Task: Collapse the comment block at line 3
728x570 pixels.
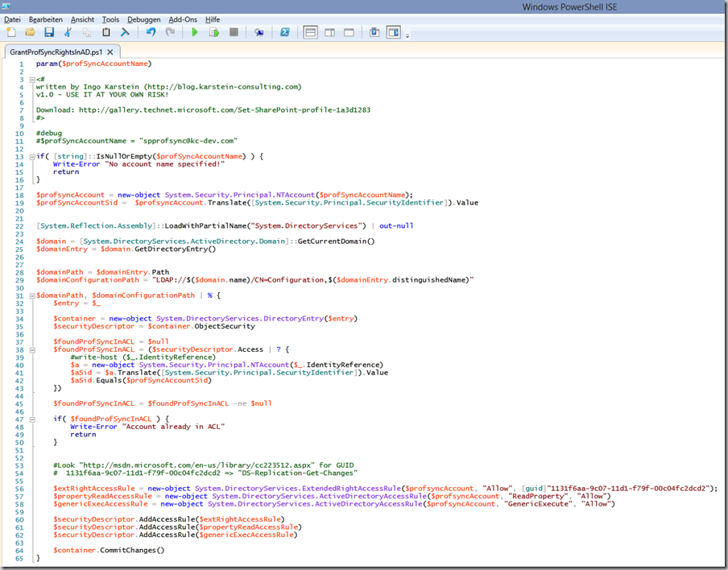Action: point(32,80)
